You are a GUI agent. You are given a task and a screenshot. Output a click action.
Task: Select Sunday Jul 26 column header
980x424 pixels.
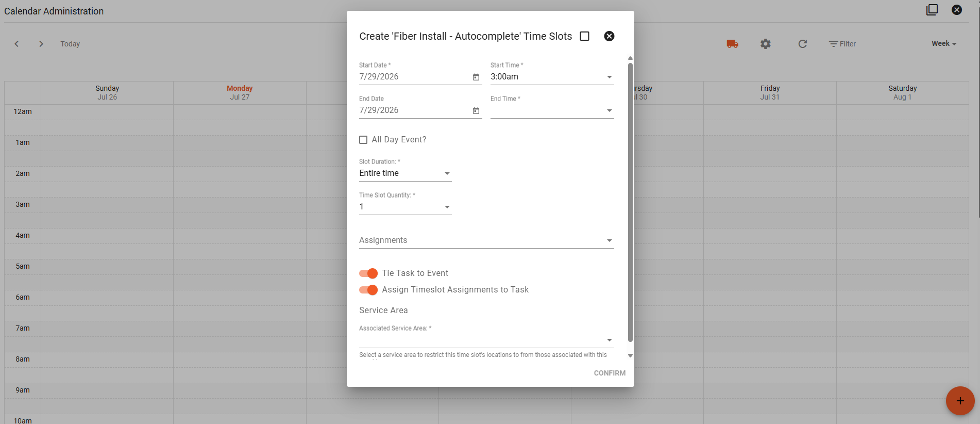[107, 93]
